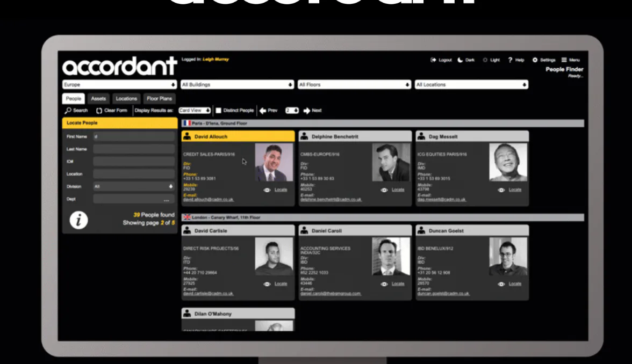This screenshot has width=632, height=364.
Task: Open the hamburger Menu icon
Action: coord(564,60)
